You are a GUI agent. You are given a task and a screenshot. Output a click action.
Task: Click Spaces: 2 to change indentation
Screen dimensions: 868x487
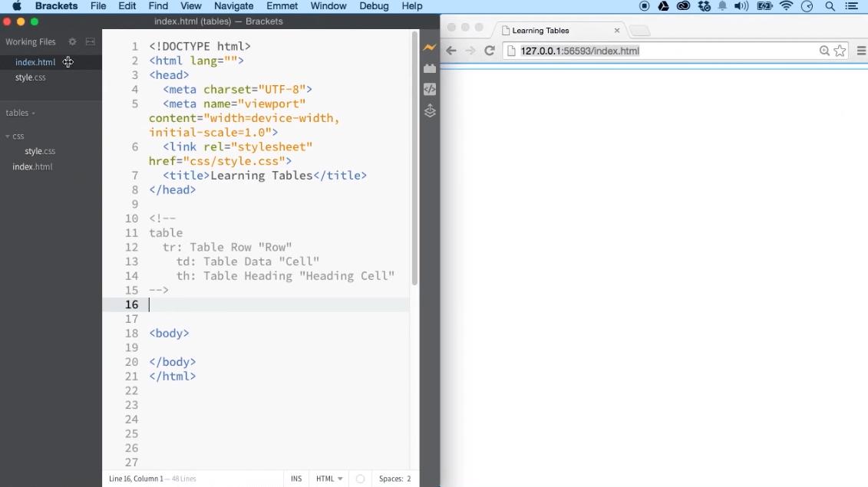coord(394,478)
